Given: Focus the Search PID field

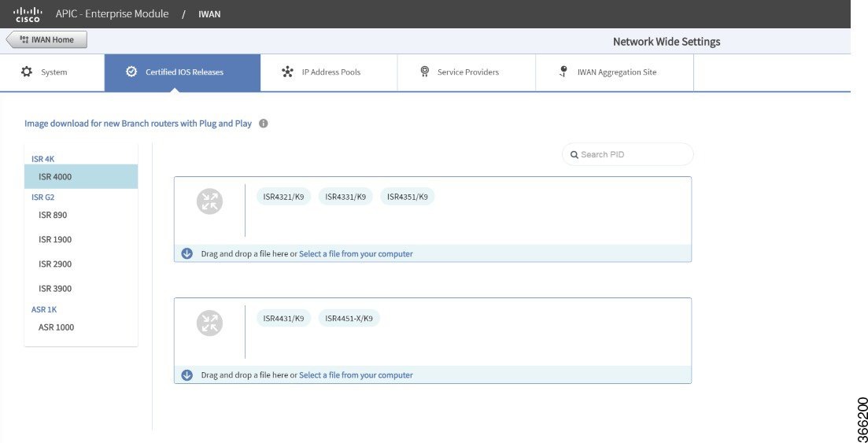Looking at the screenshot, I should pyautogui.click(x=628, y=154).
